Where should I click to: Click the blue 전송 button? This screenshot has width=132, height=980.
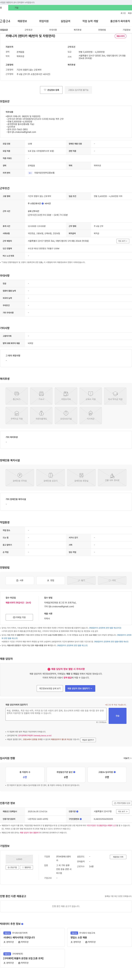coord(118,716)
